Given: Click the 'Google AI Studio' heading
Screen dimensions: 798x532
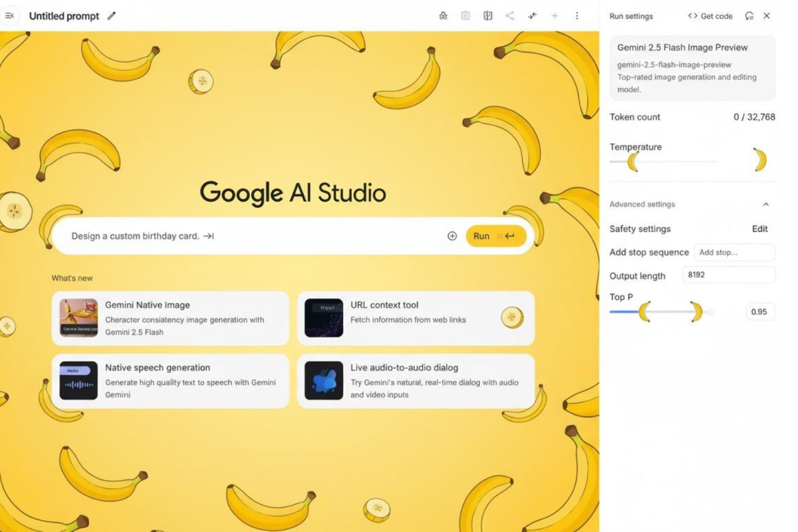Looking at the screenshot, I should click(x=293, y=193).
